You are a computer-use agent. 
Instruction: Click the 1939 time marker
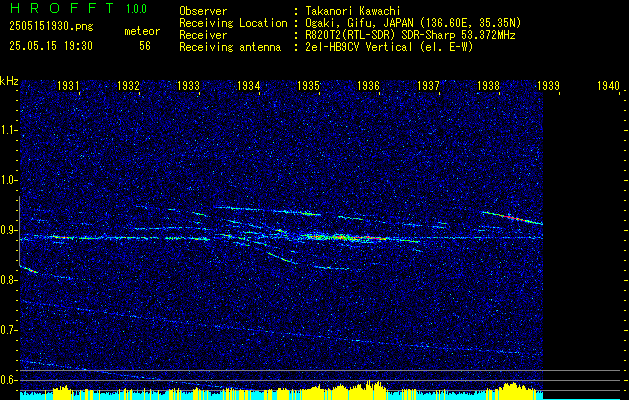[548, 85]
